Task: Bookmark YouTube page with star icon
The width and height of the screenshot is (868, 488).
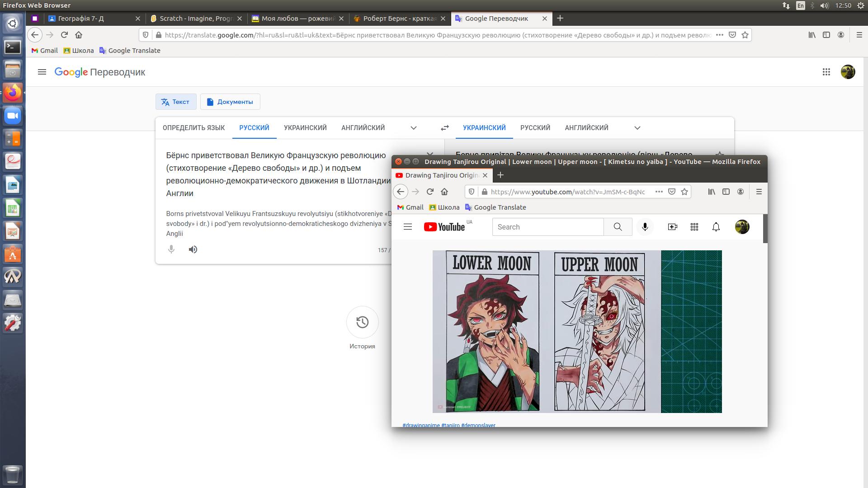Action: pos(684,192)
